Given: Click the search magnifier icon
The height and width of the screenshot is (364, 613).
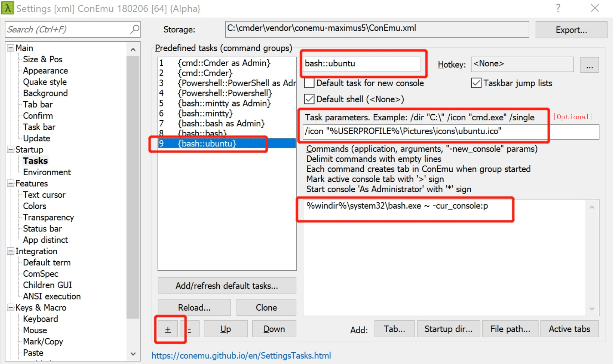Looking at the screenshot, I should click(x=135, y=29).
